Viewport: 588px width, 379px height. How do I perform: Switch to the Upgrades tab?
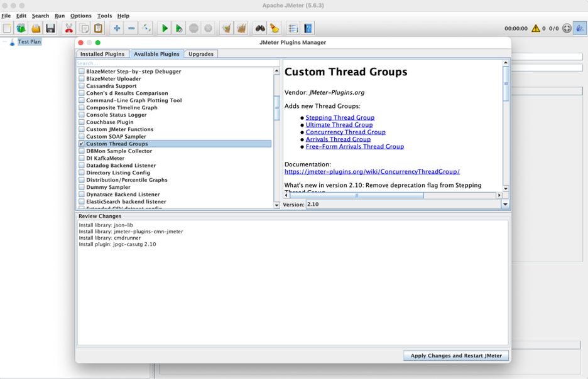coord(201,54)
